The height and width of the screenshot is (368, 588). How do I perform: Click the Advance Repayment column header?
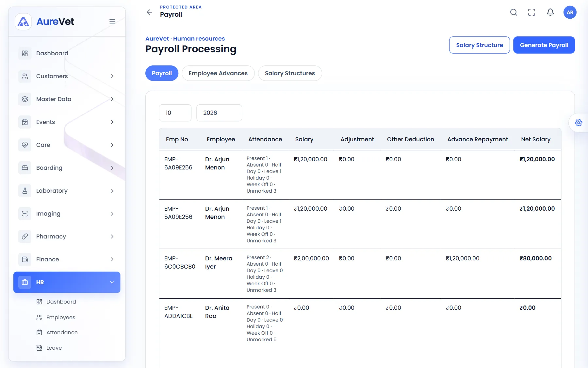(x=478, y=139)
